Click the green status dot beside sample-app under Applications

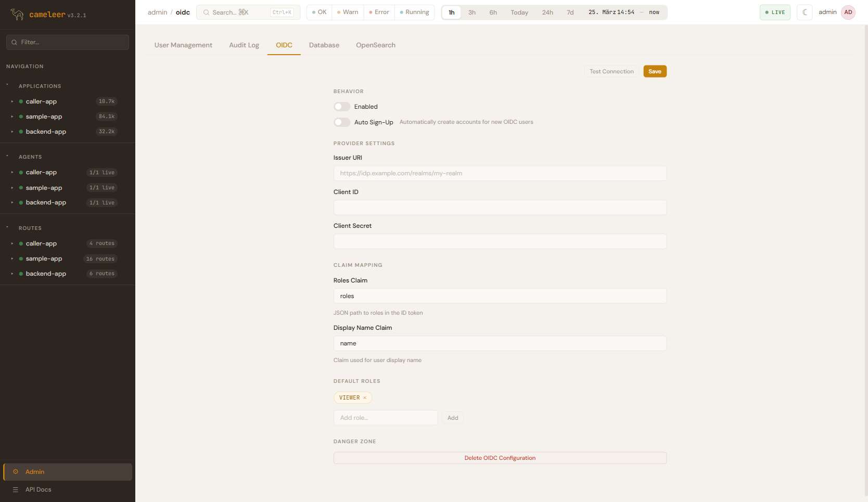click(x=21, y=117)
